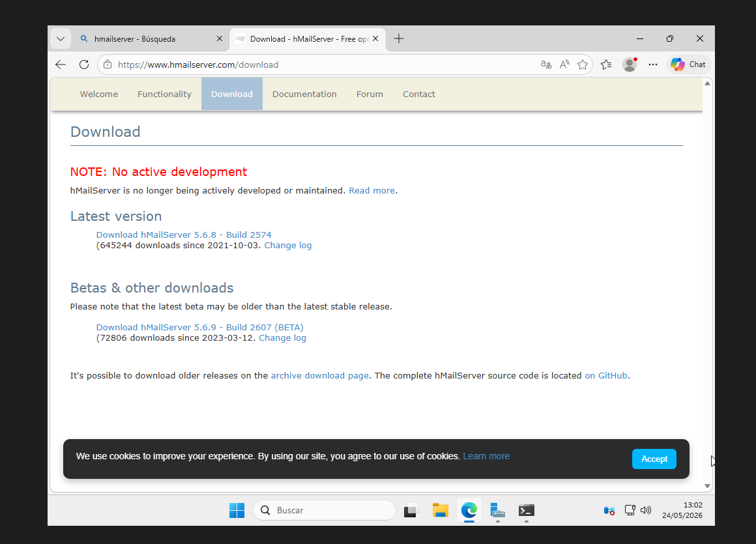Visit the on GitHub link

pos(606,376)
